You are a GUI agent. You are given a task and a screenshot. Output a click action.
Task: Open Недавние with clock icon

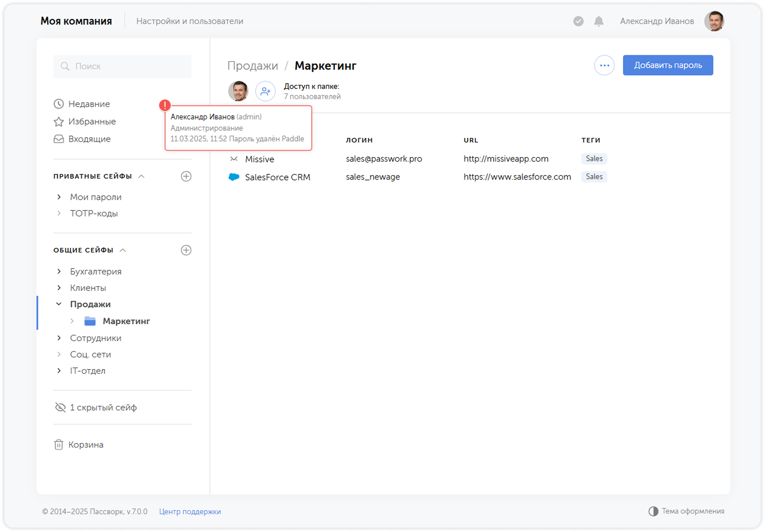(x=82, y=104)
